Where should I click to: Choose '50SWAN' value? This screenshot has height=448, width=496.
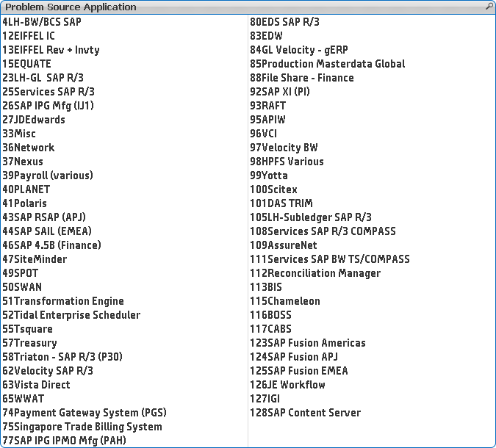(x=124, y=286)
